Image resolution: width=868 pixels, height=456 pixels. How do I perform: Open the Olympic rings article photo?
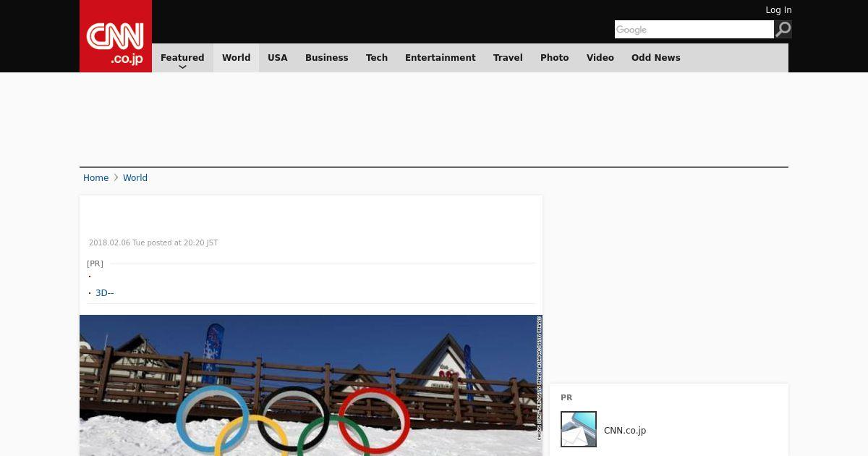[311, 385]
